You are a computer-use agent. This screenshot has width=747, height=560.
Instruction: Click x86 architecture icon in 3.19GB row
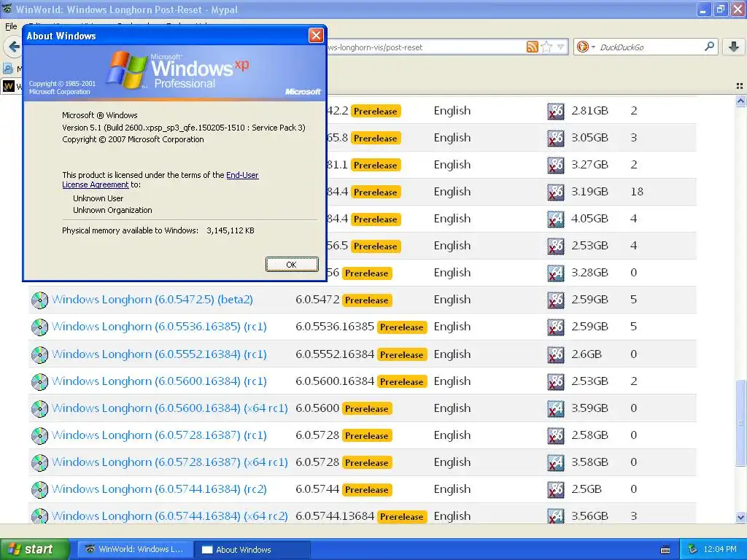tap(555, 192)
